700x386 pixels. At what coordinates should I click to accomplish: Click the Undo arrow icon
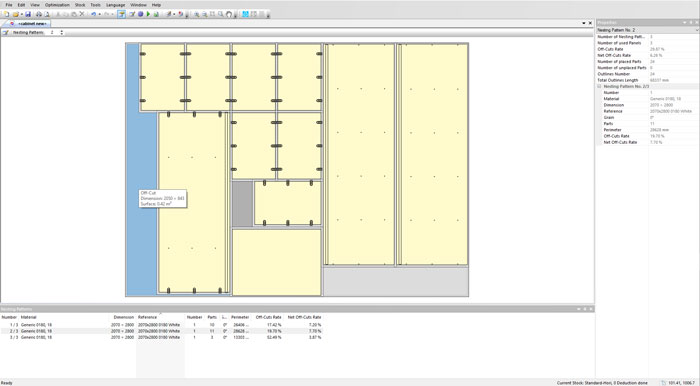(94, 14)
